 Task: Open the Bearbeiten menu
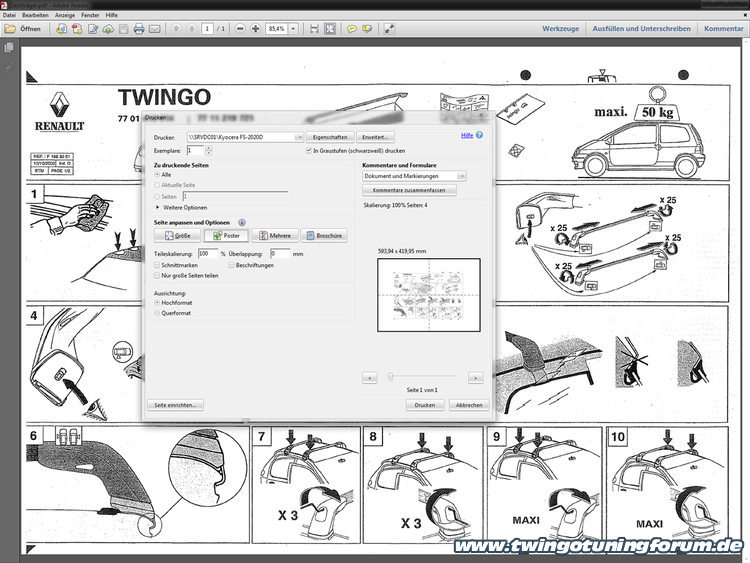pyautogui.click(x=36, y=16)
